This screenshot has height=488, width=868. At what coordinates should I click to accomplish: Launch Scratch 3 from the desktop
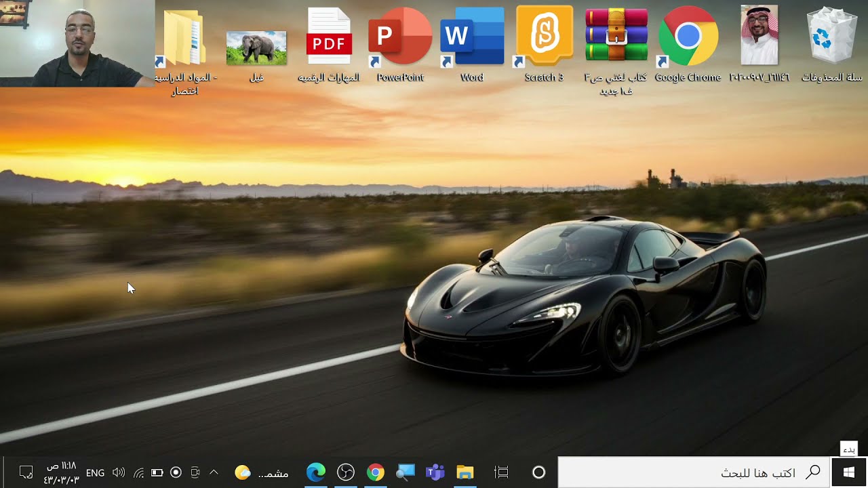point(544,44)
